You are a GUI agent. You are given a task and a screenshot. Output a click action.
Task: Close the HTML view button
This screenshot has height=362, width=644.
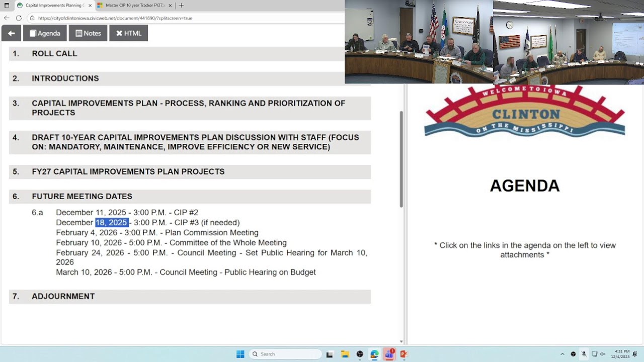tap(128, 33)
